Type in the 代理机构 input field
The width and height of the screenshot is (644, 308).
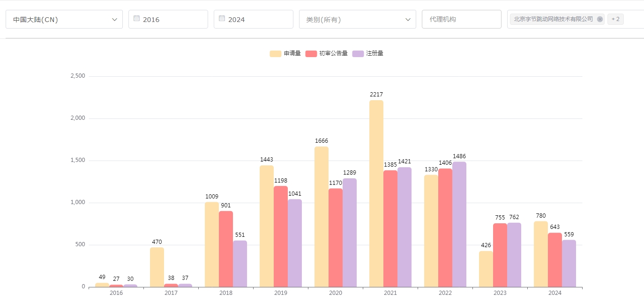coord(461,19)
